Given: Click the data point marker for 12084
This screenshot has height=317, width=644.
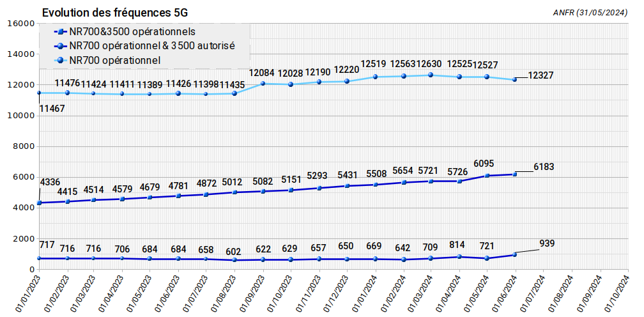Looking at the screenshot, I should 263,84.
